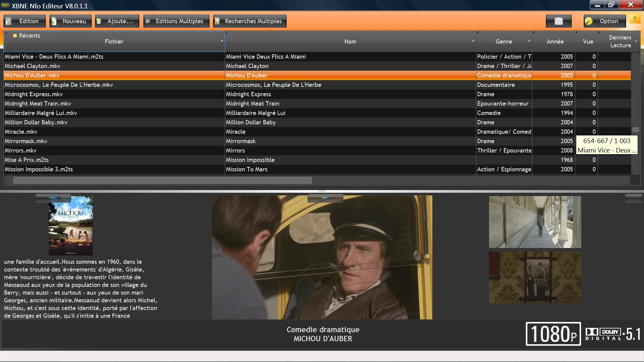Click year 1995 for Microcosmos
Screen dimensions: 644x362
[x=553, y=85]
